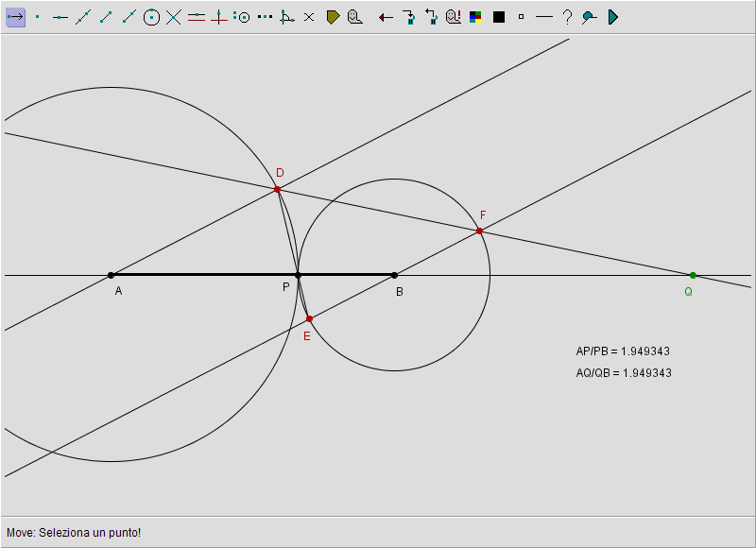Select the Parallel line tool
The image size is (756, 548).
pos(197,17)
